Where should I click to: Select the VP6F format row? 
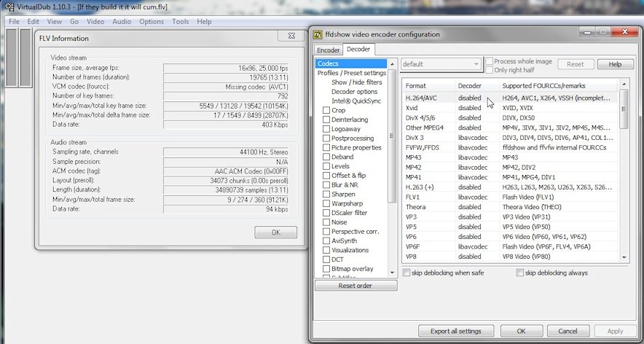tap(510, 246)
